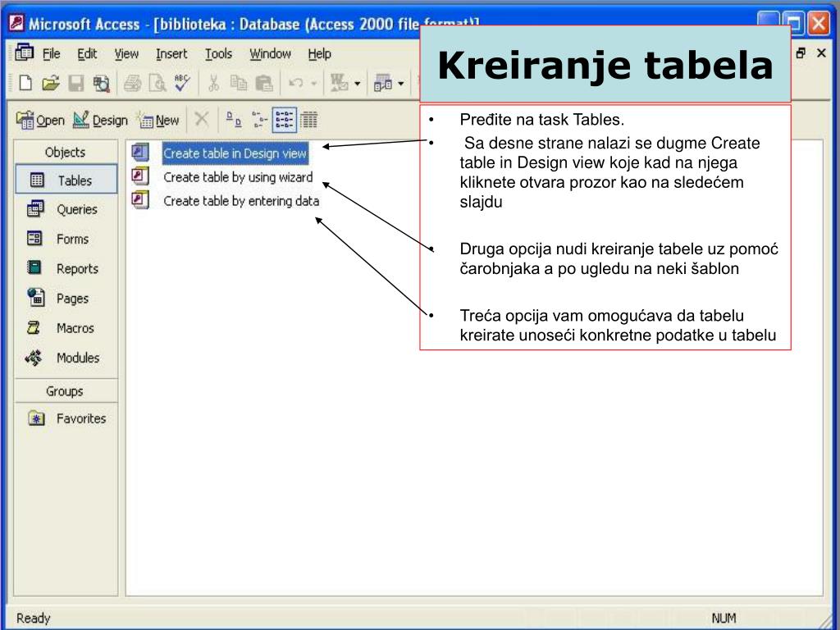Click the OfficeLinks Word icon

[x=339, y=83]
